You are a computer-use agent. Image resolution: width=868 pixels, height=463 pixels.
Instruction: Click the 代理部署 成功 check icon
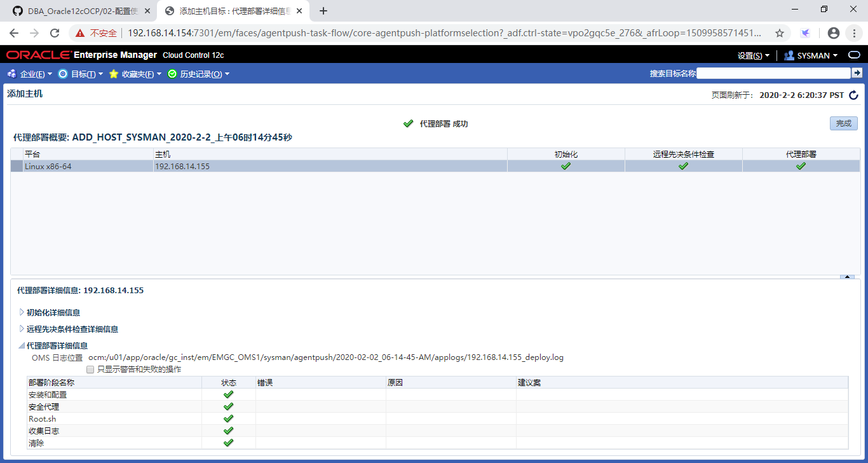click(x=409, y=123)
